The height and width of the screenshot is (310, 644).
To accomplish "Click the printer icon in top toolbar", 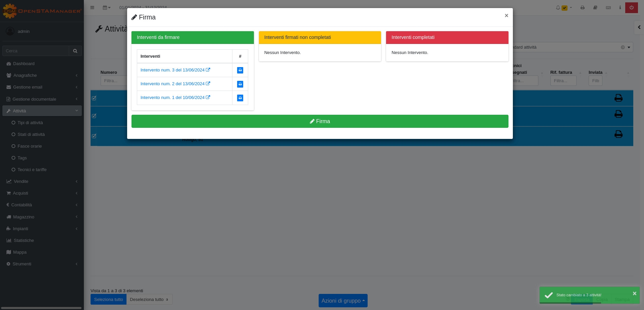I will tap(582, 7).
